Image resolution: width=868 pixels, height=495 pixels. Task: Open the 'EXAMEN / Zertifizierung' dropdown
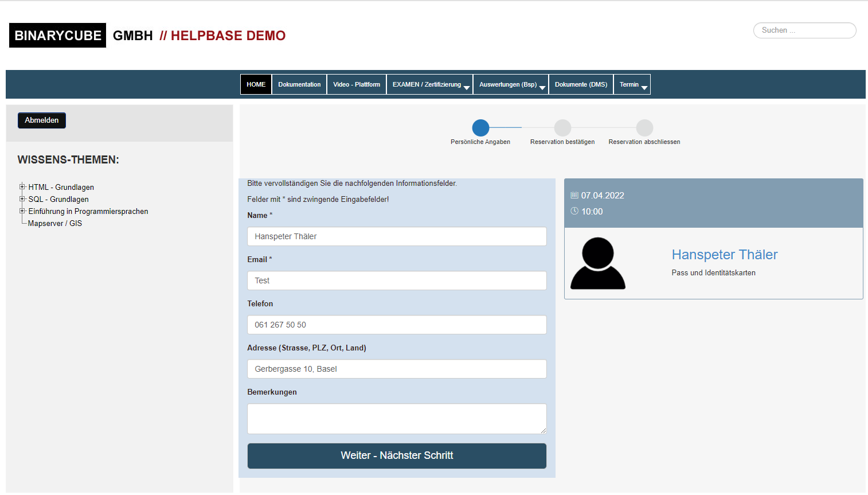(427, 84)
